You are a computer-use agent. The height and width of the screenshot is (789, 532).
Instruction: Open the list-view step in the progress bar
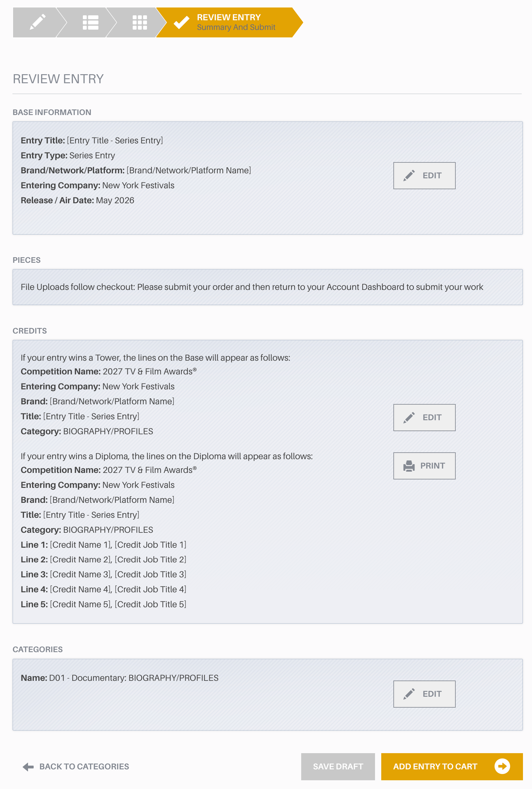pos(90,22)
